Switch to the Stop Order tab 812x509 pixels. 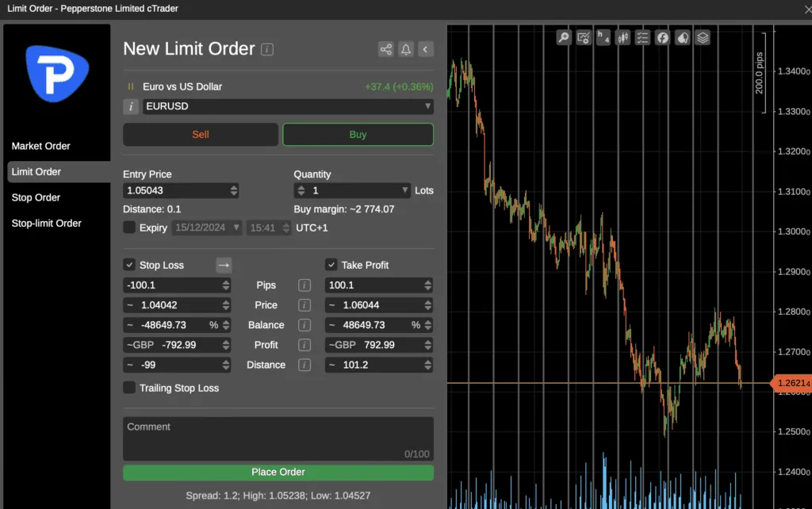pyautogui.click(x=36, y=197)
